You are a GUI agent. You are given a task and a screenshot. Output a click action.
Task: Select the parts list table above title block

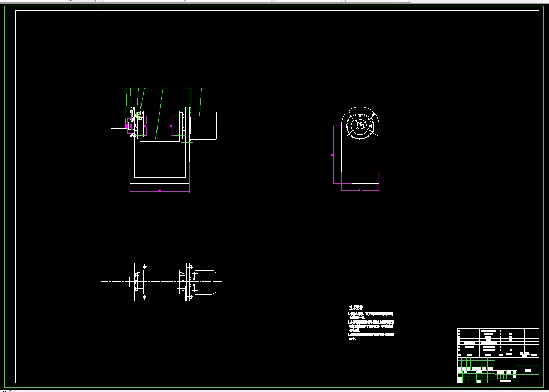pyautogui.click(x=498, y=343)
